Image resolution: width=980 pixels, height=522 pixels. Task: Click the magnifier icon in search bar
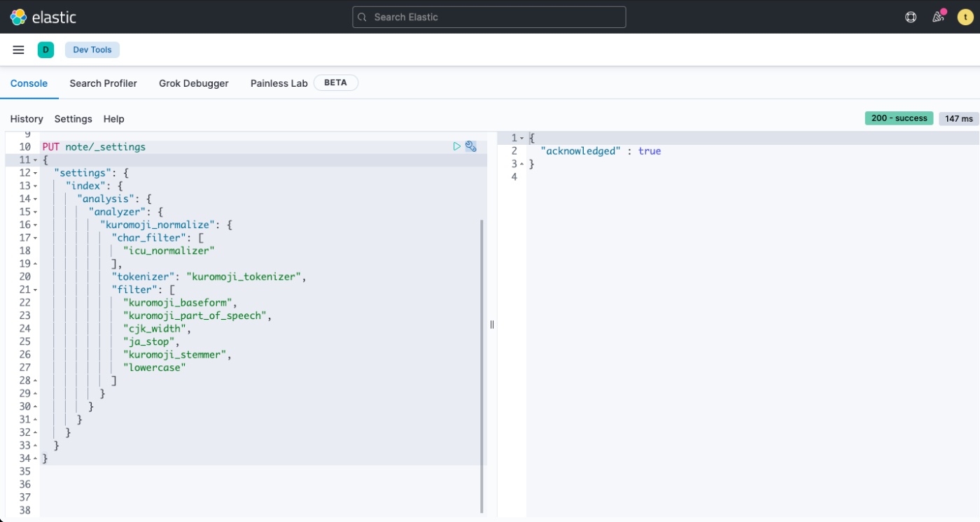coord(362,17)
